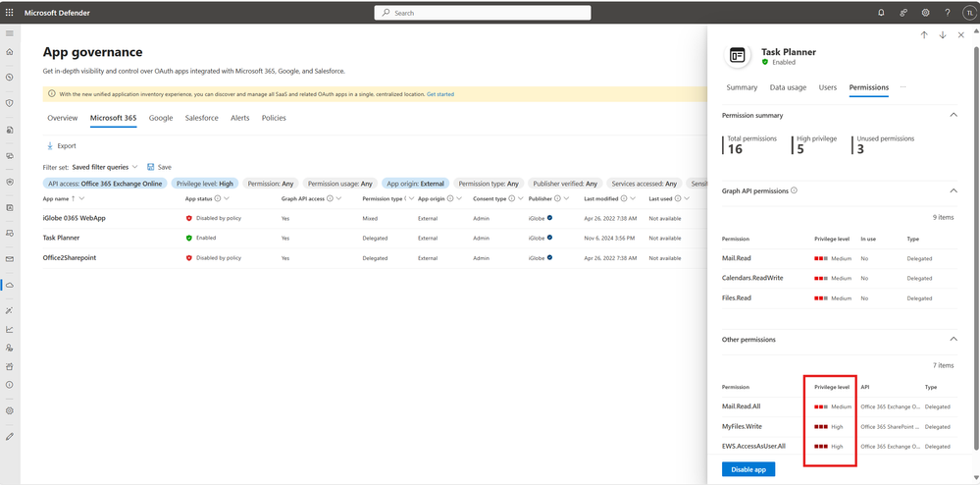Collapse the Other permissions section
Viewport: 980px width, 485px height.
954,339
